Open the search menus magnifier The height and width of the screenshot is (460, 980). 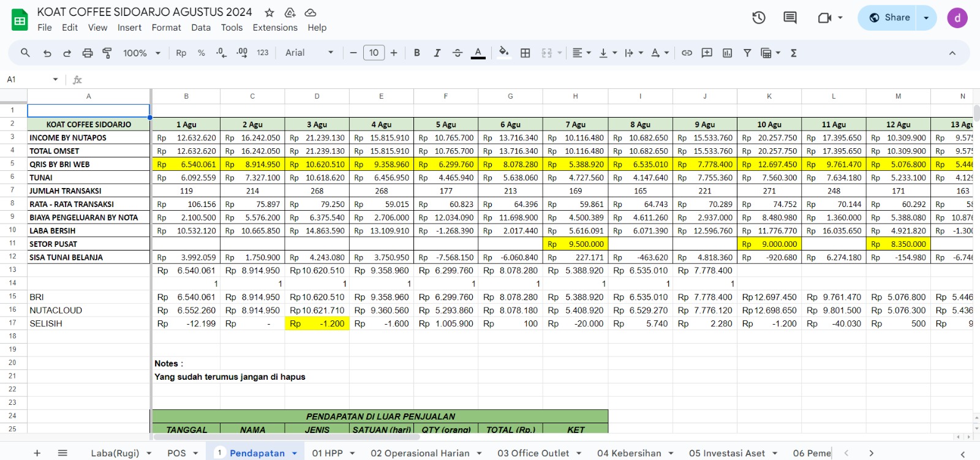(25, 53)
